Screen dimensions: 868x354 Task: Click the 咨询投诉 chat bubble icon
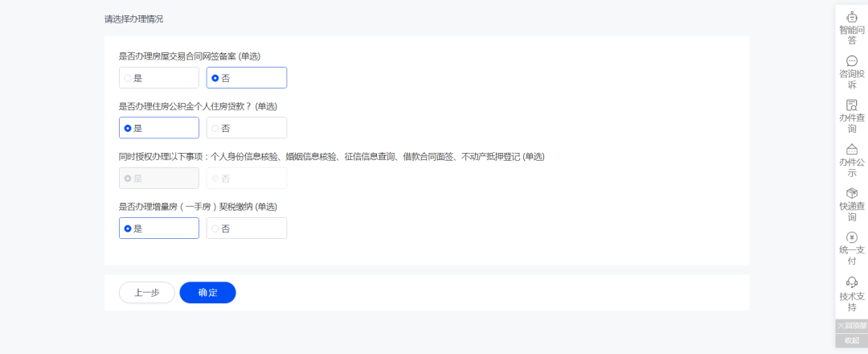852,60
